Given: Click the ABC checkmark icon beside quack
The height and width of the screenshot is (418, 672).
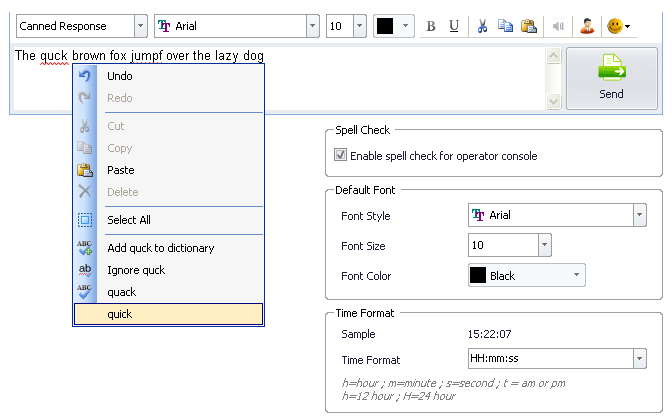Looking at the screenshot, I should (84, 292).
